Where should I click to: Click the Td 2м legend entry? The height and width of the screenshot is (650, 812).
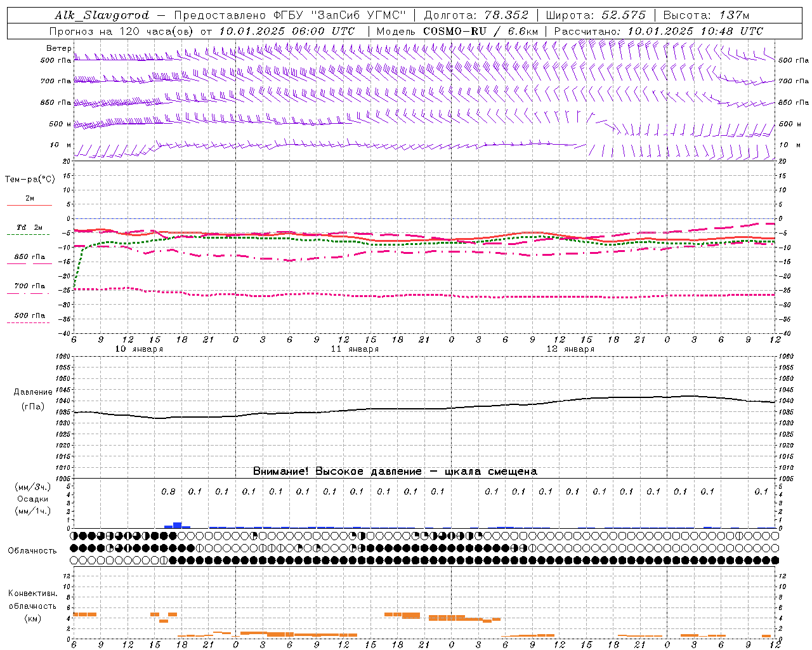[x=29, y=227]
